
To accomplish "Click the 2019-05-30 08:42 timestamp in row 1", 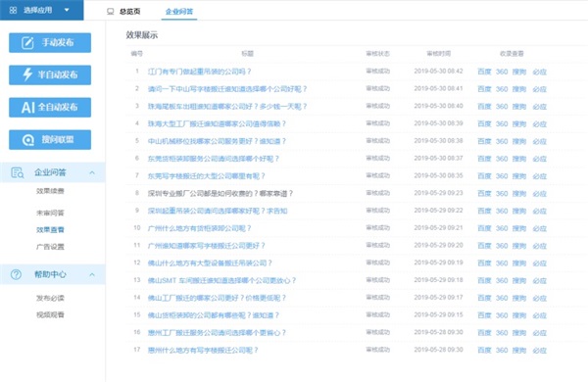I will point(438,72).
